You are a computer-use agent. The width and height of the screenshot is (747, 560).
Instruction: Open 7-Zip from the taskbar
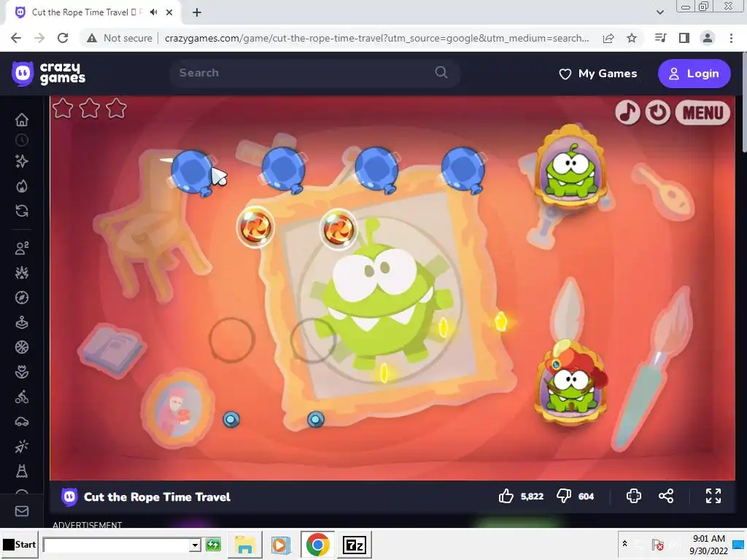tap(354, 544)
